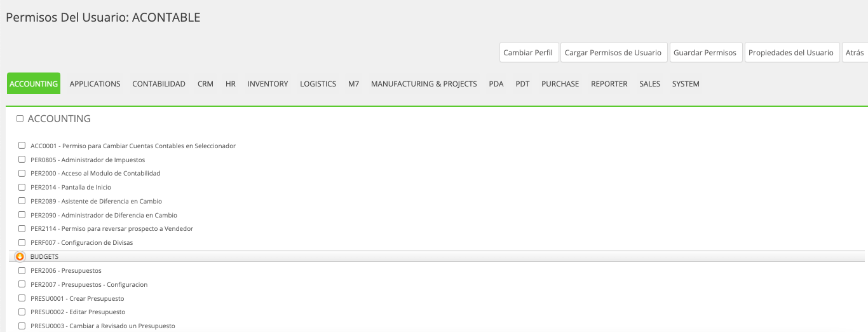
Task: Go to the REPORTER tab
Action: click(609, 83)
